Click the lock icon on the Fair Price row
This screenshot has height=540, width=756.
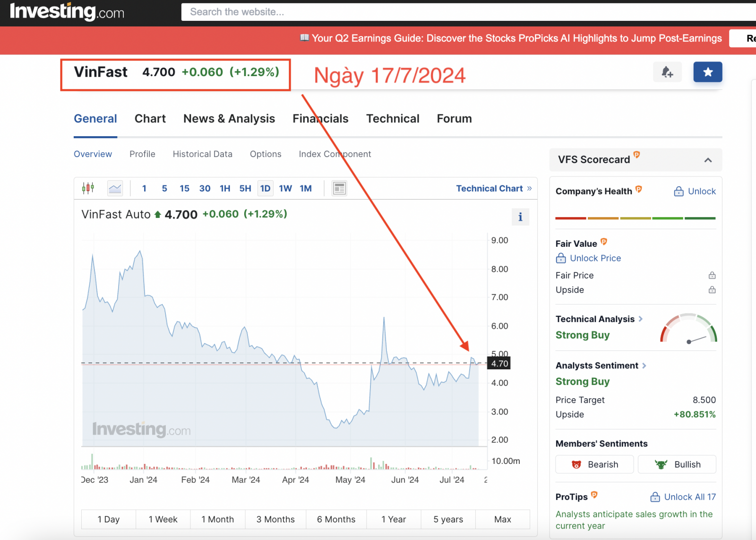pos(712,275)
